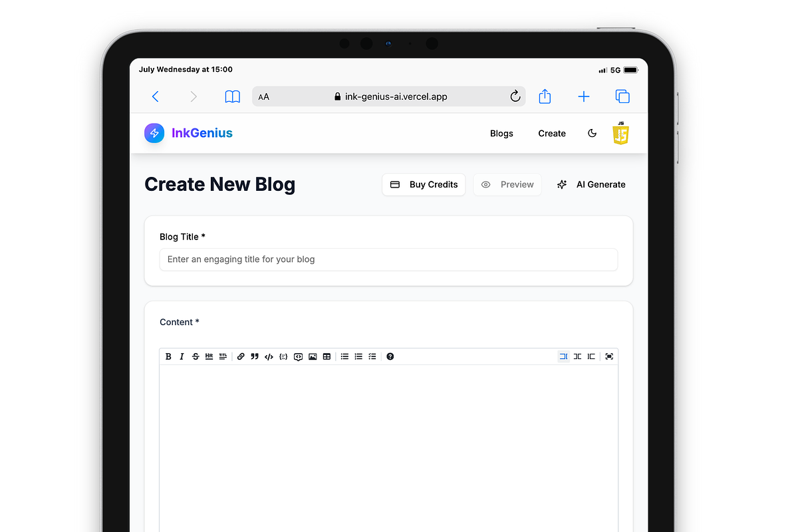Click the AI Generate button
The height and width of the screenshot is (532, 798).
[591, 184]
